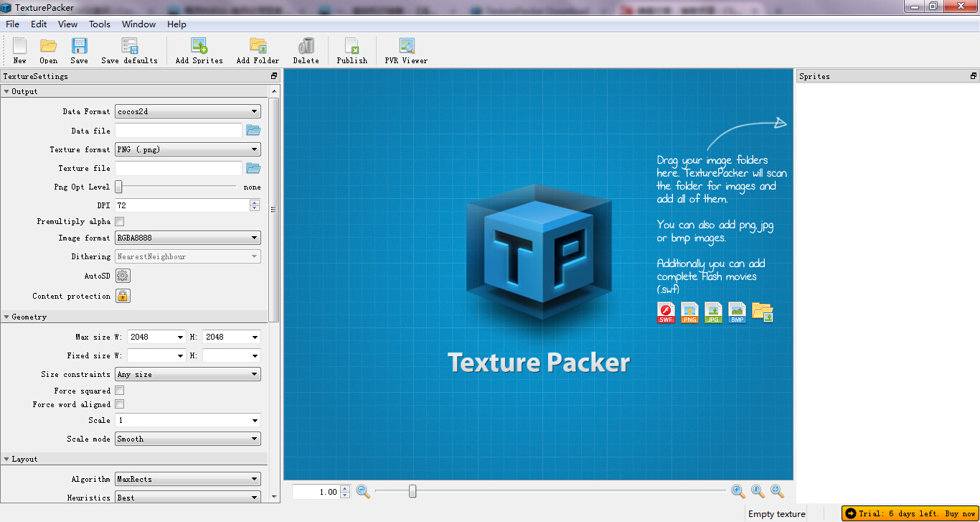The width and height of the screenshot is (980, 522).
Task: Click into the Texture file field
Action: (179, 168)
